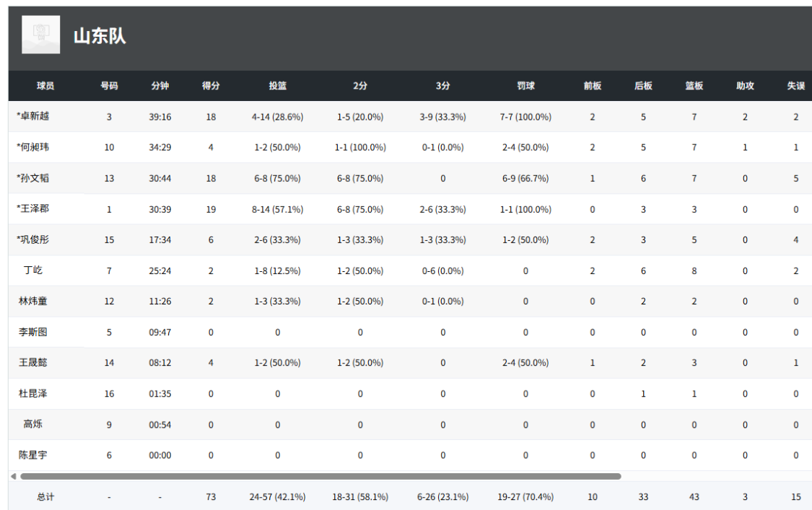Click the total field goals 24-57 (42.1%)
The height and width of the screenshot is (510, 812).
(x=278, y=497)
